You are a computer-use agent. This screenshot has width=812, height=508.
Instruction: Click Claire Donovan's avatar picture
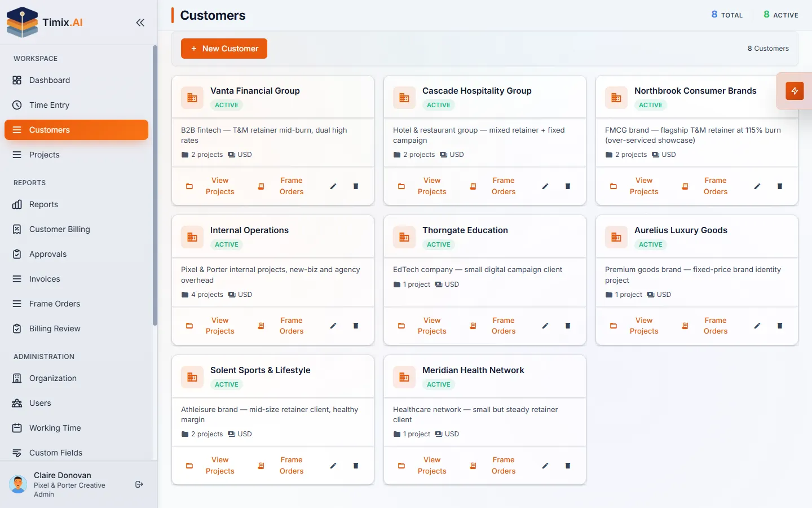(18, 484)
